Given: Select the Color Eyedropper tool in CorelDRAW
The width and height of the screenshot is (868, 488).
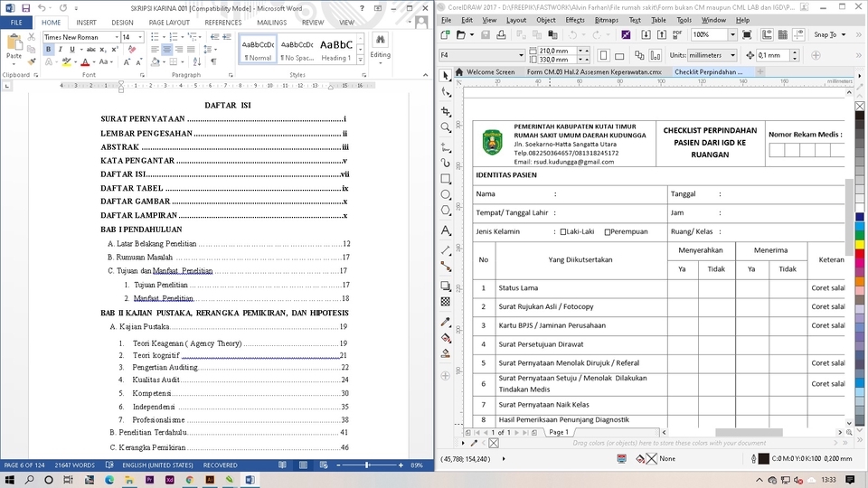Looking at the screenshot, I should click(446, 322).
